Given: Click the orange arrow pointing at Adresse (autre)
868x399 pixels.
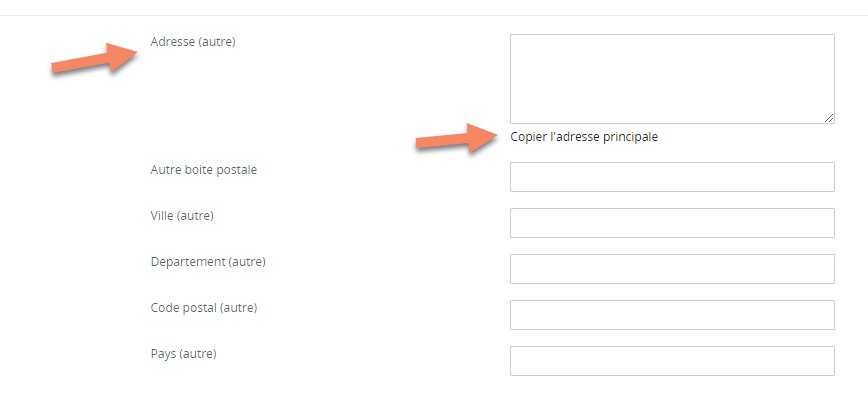Looking at the screenshot, I should 95,58.
